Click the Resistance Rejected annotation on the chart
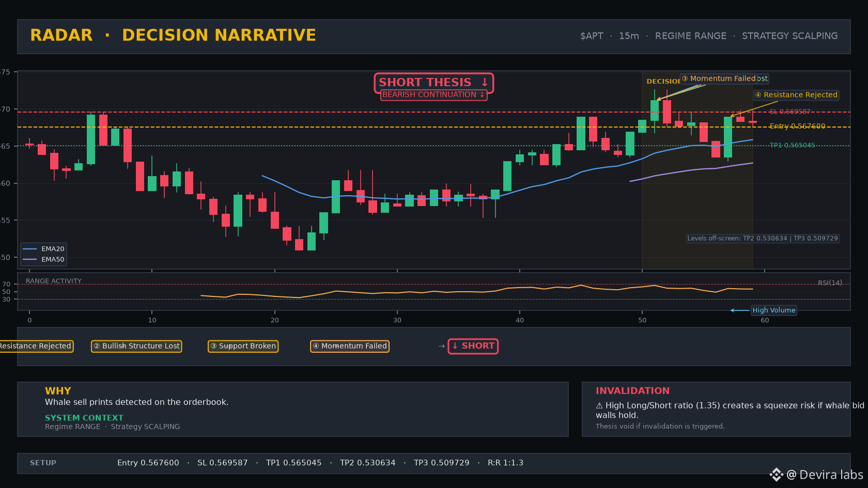 [x=796, y=95]
